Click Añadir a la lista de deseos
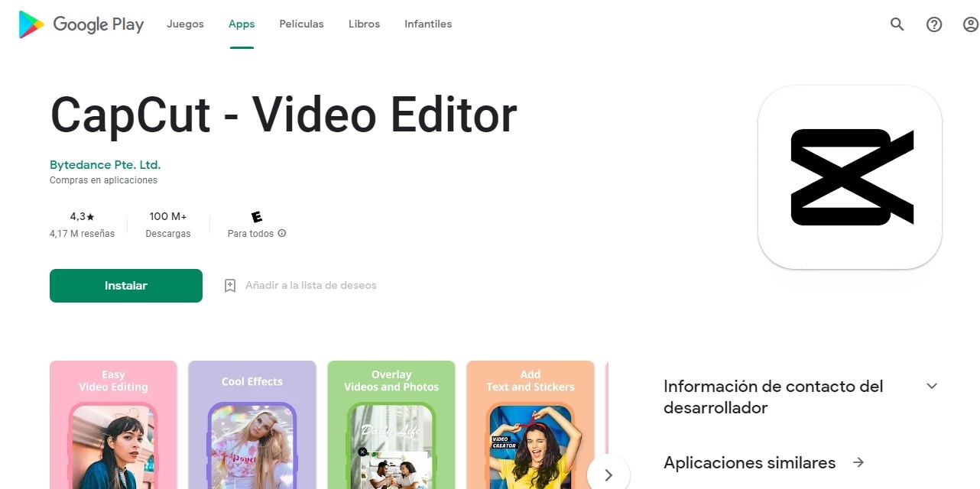 tap(311, 286)
